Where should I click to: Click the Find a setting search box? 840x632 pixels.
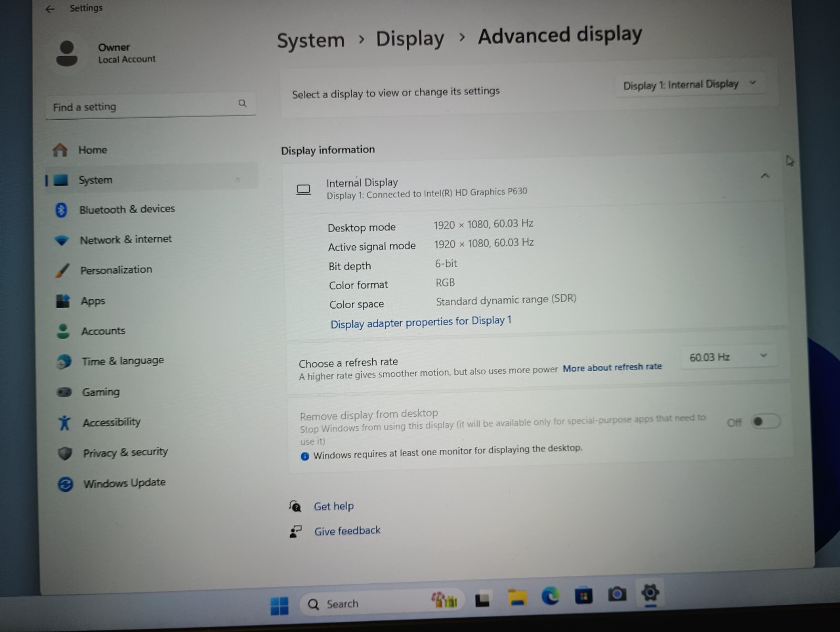tap(151, 106)
